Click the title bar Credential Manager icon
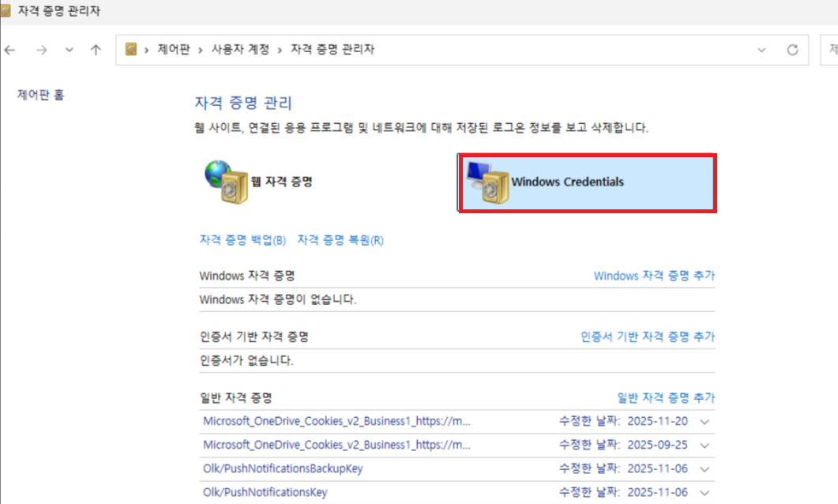The width and height of the screenshot is (838, 504). (x=6, y=11)
